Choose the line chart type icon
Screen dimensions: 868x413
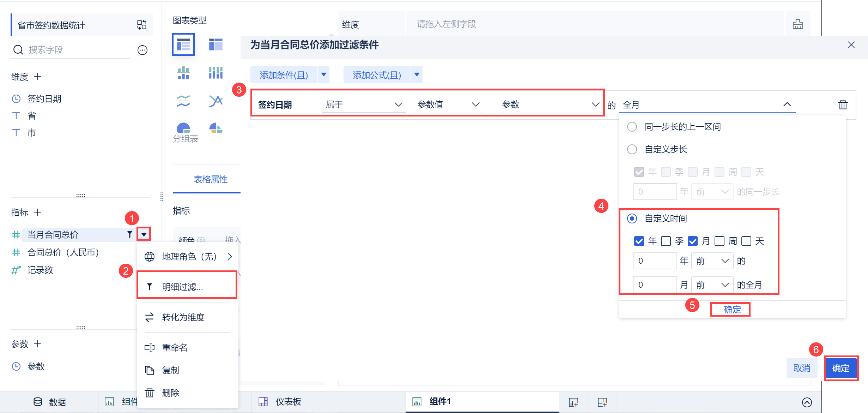click(x=216, y=101)
